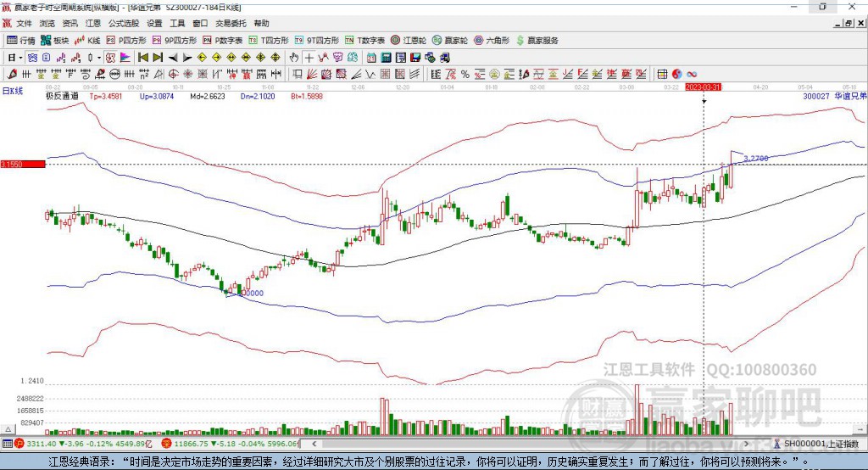Screen dimensions: 868x470
Task: Click the 板块 toolbar button
Action: [55, 41]
